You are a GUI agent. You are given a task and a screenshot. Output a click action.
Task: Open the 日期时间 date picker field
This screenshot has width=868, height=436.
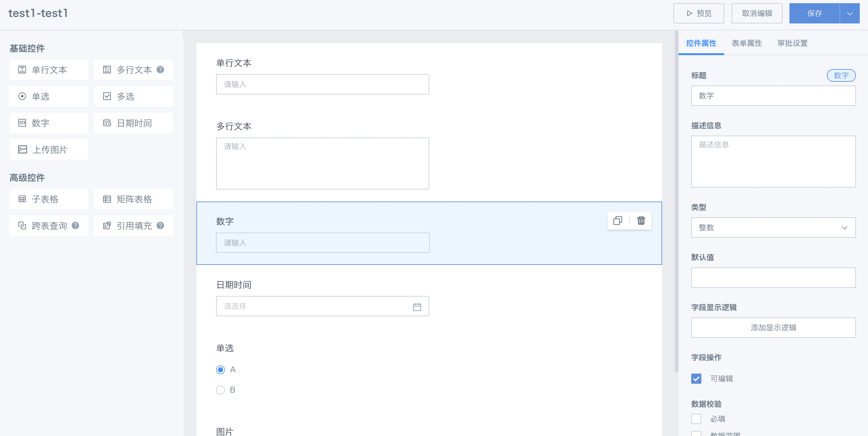point(322,306)
